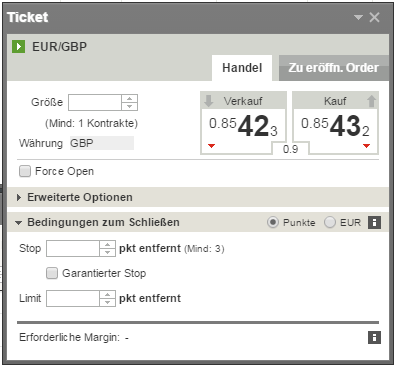Switch to the Handel tab
The width and height of the screenshot is (394, 365).
(x=242, y=68)
